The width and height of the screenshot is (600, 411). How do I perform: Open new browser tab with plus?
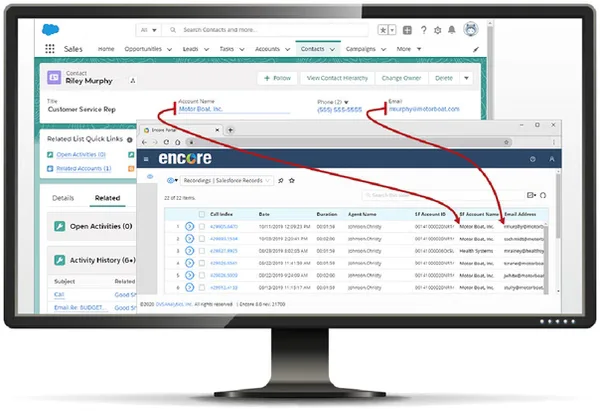230,130
